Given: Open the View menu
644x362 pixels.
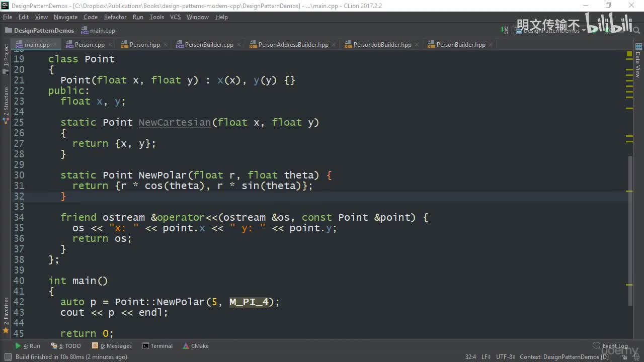Looking at the screenshot, I should (41, 17).
